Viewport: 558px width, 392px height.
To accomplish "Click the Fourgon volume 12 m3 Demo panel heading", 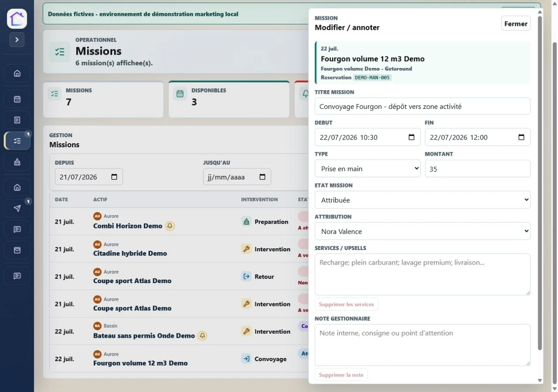I will (x=373, y=59).
